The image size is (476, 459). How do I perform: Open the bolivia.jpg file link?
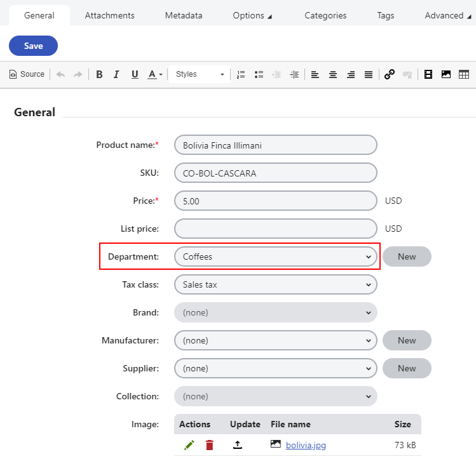pyautogui.click(x=306, y=445)
